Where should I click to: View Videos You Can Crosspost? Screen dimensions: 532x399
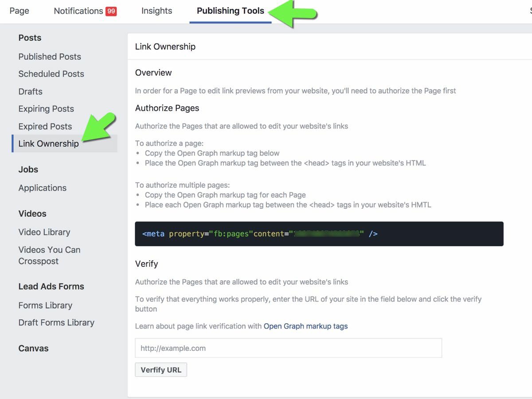tap(49, 255)
